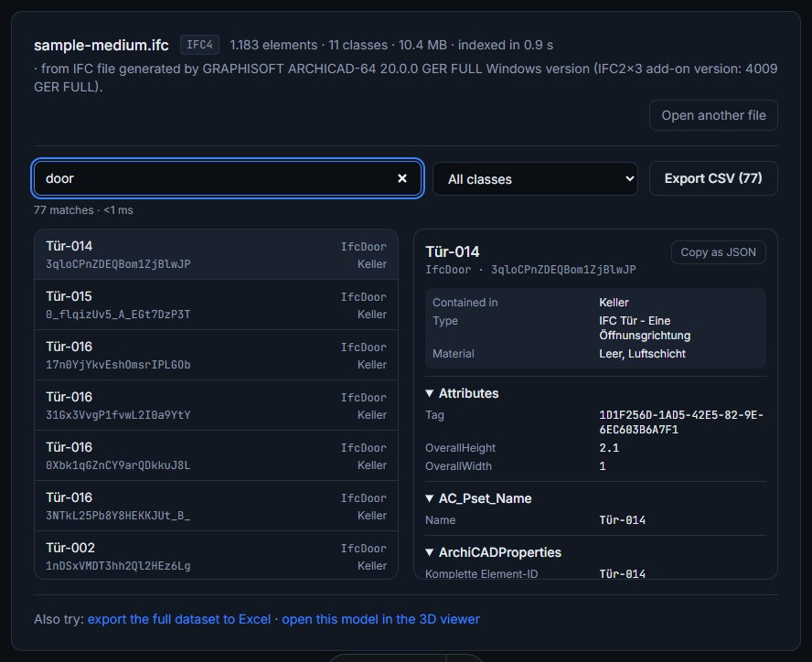Click the detail panel heading Tür-014

453,251
